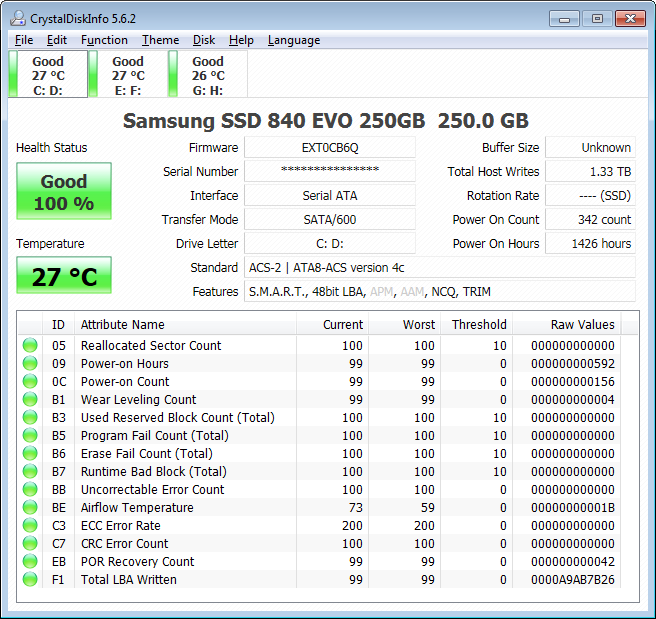Click green status icon for POR Recovery Count
Viewport: 656px width, 619px height.
30,561
